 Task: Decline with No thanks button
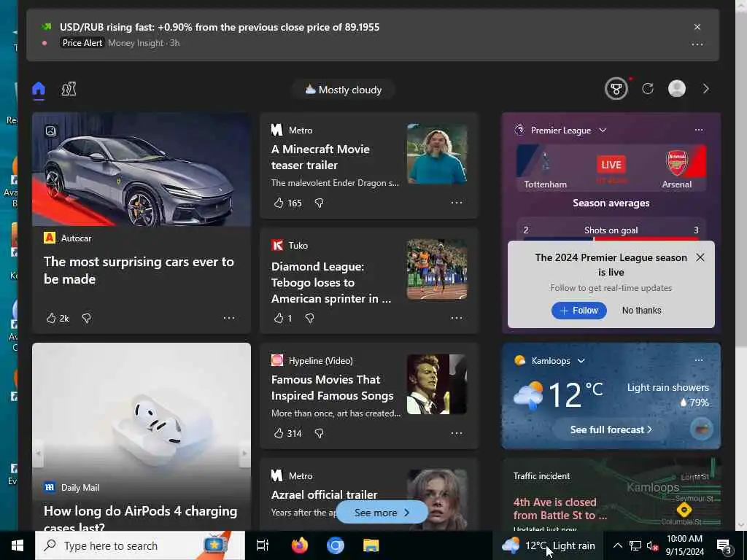point(641,311)
